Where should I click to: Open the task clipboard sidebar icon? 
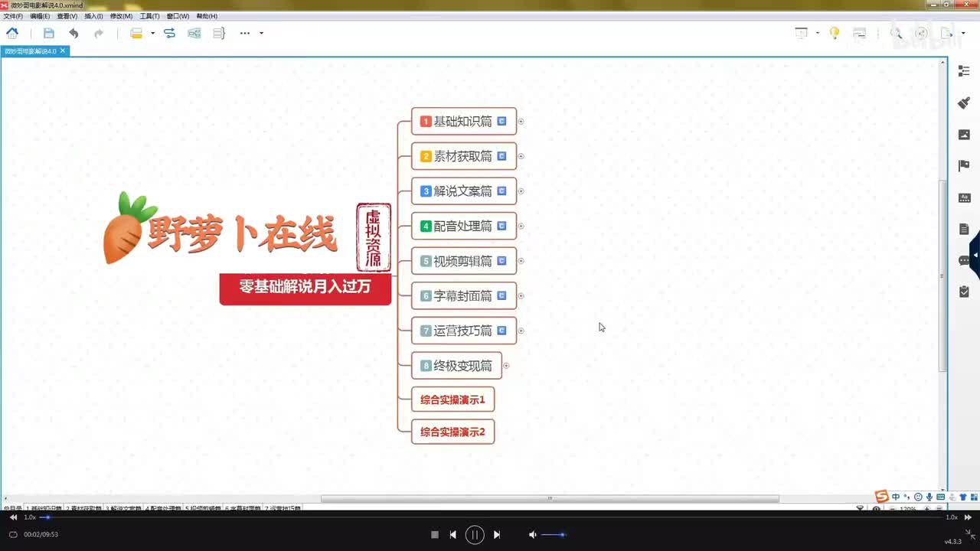[x=964, y=292]
